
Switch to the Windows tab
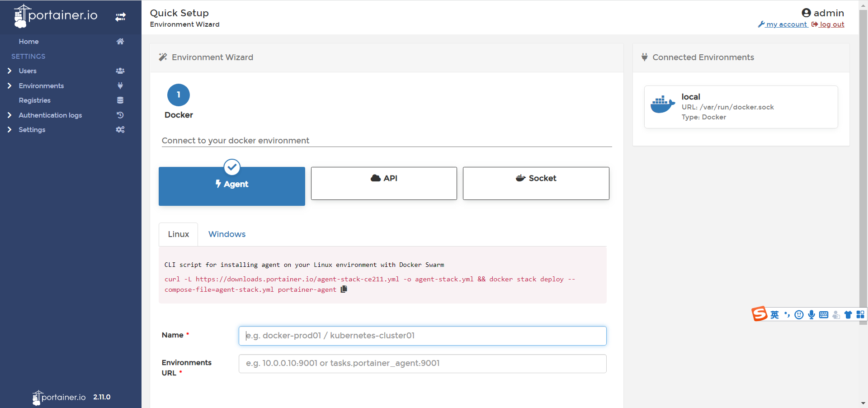(x=227, y=234)
